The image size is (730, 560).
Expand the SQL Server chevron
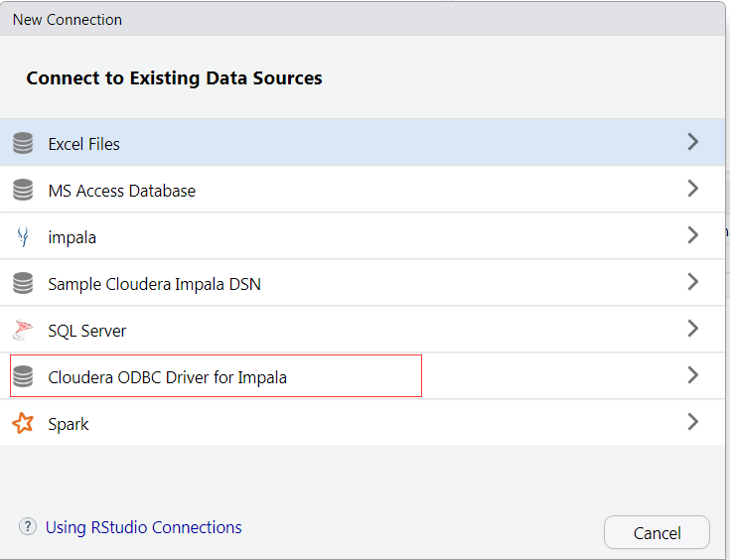click(x=693, y=329)
